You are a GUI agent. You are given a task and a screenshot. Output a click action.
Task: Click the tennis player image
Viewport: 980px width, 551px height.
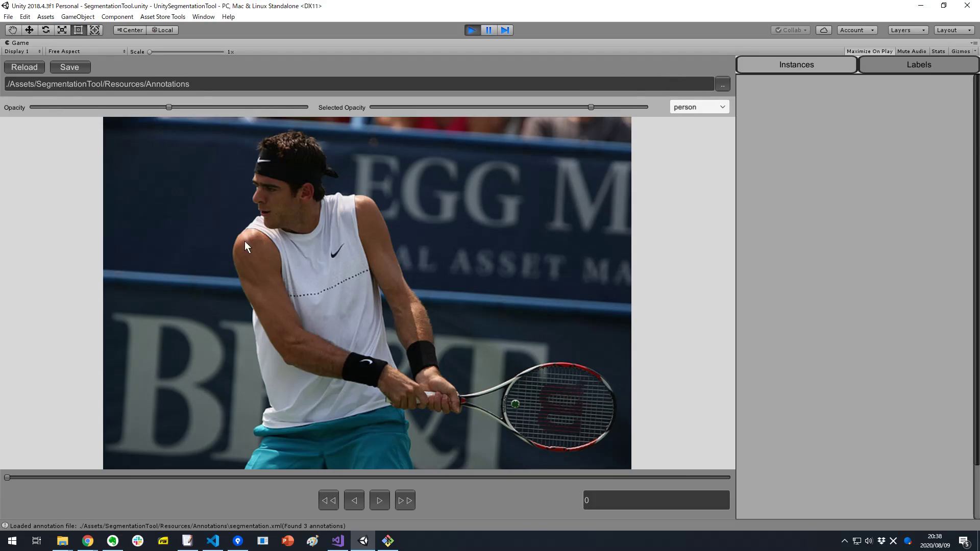[367, 293]
